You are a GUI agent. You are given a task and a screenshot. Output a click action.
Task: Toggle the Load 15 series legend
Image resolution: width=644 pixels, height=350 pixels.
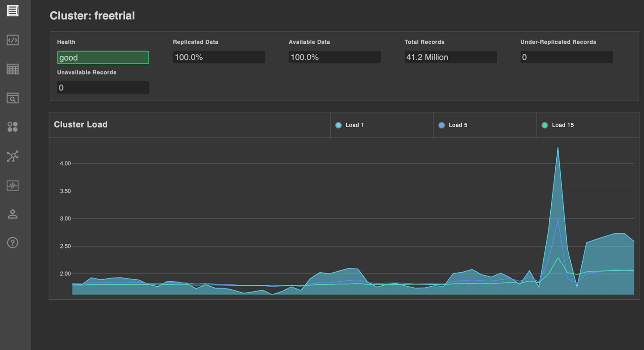[558, 125]
